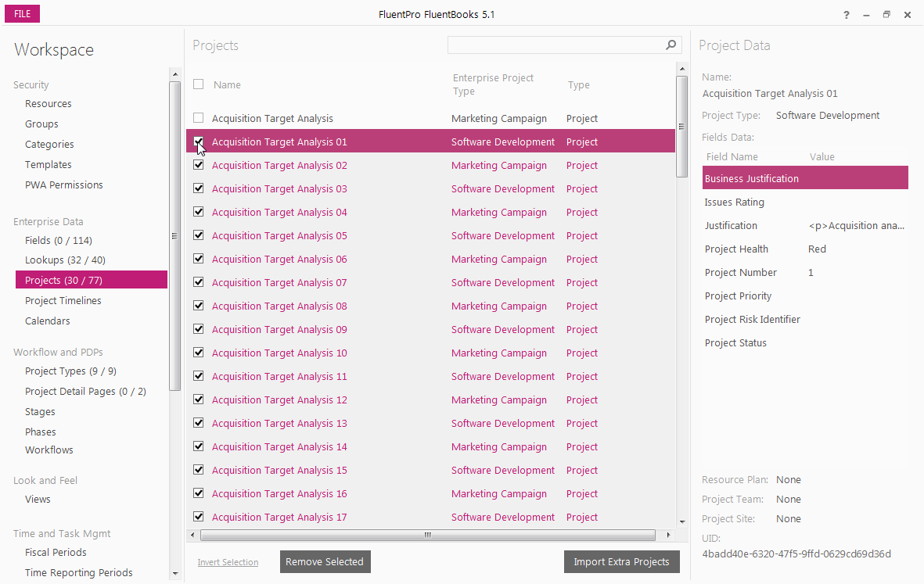Select Fiscal Periods
The height and width of the screenshot is (584, 924).
click(56, 552)
